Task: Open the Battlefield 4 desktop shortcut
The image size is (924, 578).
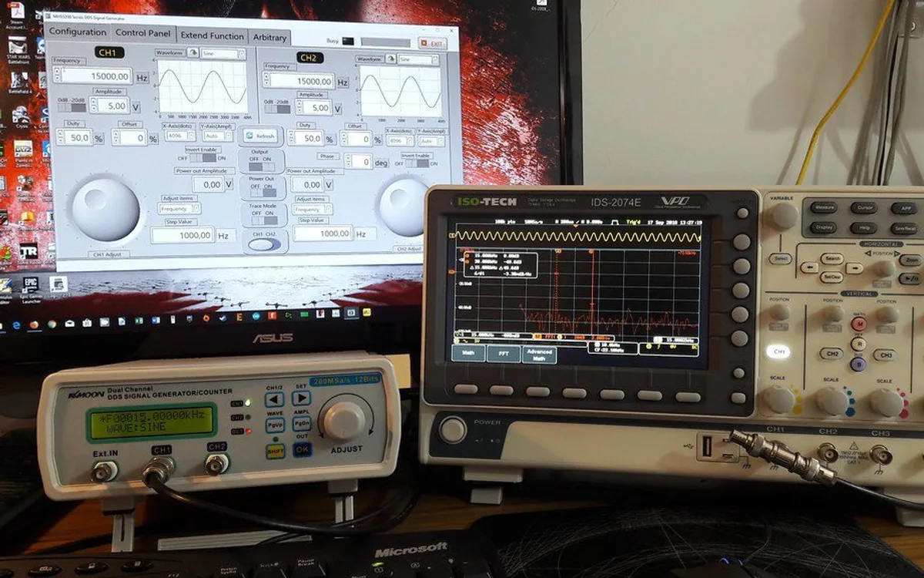Action: [18, 82]
